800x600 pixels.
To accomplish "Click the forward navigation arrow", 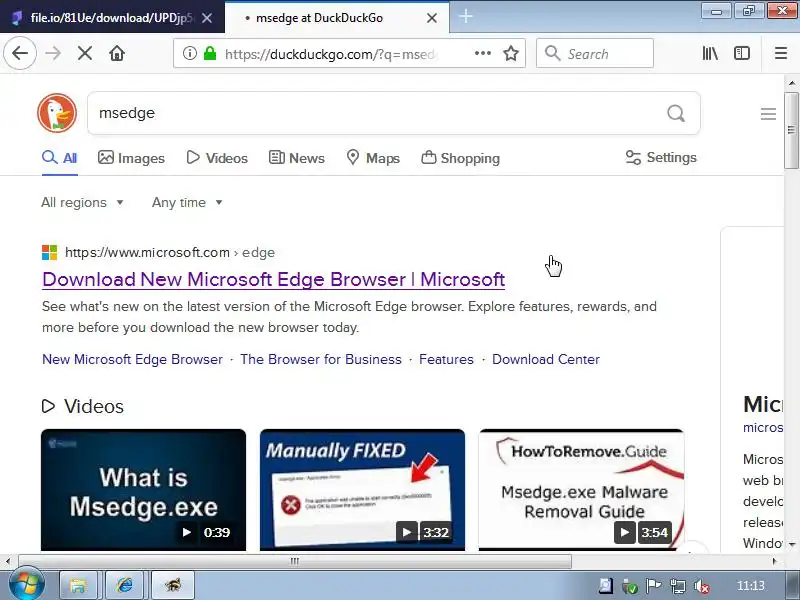I will (x=53, y=53).
